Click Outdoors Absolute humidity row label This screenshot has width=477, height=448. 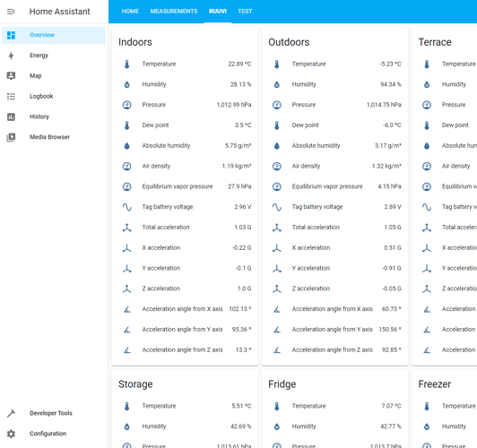coord(317,145)
